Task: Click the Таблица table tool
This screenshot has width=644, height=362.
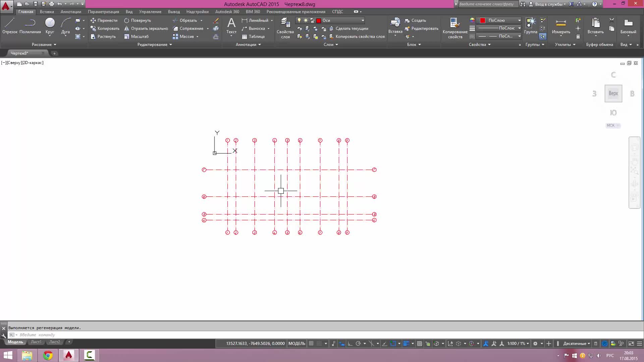Action: (253, 37)
